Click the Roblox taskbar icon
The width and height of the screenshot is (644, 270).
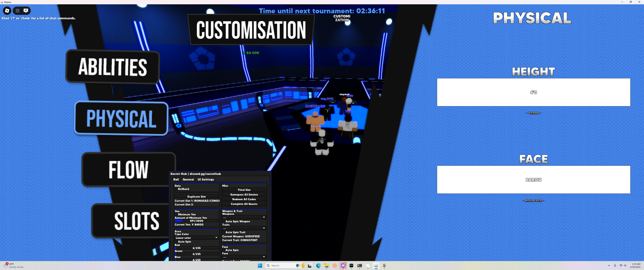376,265
